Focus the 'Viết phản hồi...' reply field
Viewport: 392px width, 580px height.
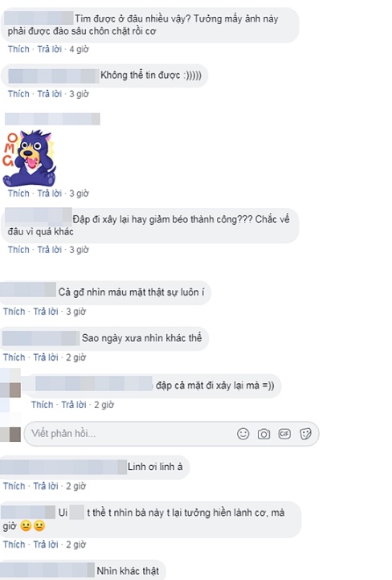point(171,434)
